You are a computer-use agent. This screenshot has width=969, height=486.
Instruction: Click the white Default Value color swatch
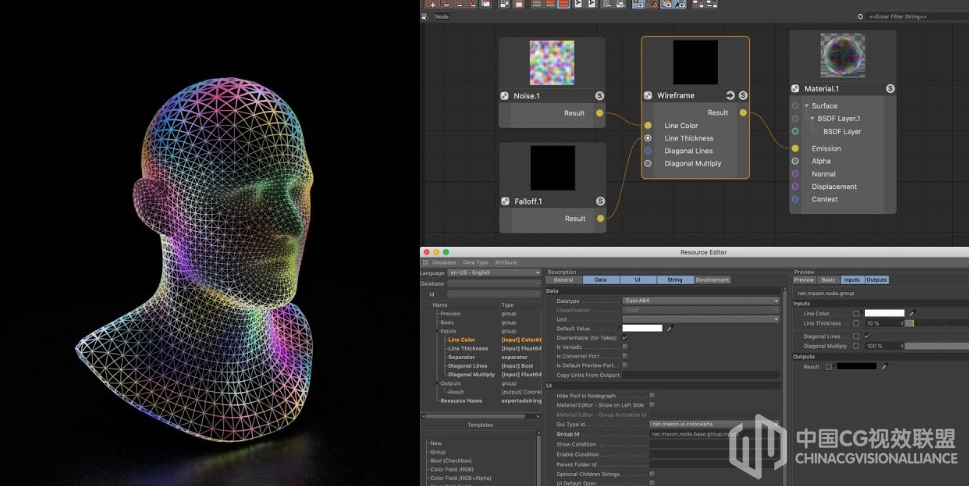click(642, 328)
